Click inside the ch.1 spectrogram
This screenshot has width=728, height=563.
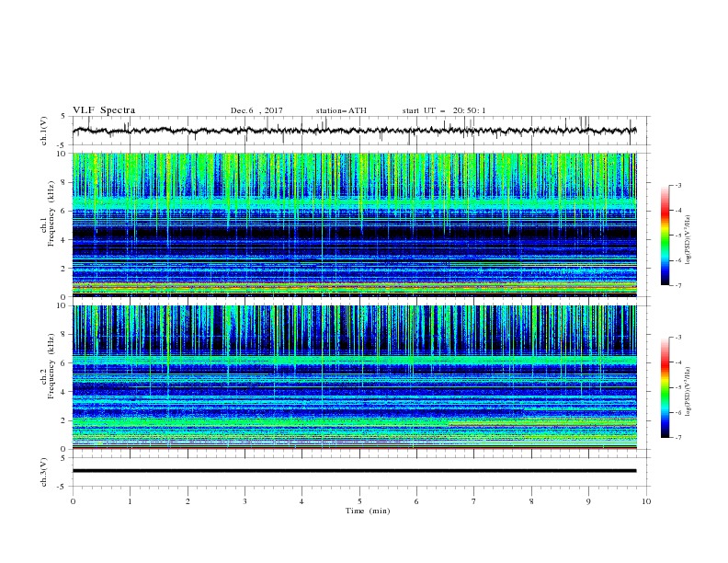(354, 224)
